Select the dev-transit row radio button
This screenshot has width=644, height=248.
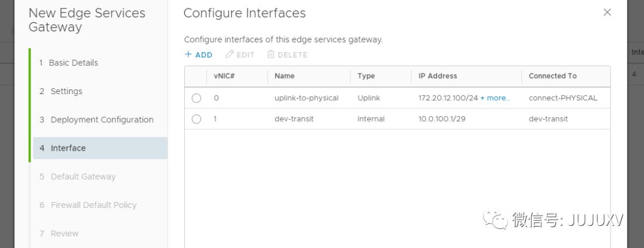click(x=197, y=119)
